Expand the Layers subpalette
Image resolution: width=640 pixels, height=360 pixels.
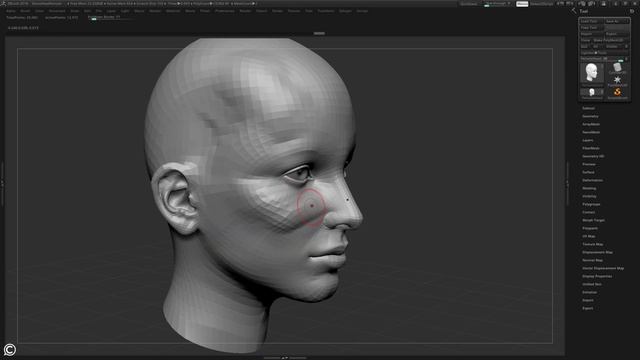[x=588, y=140]
